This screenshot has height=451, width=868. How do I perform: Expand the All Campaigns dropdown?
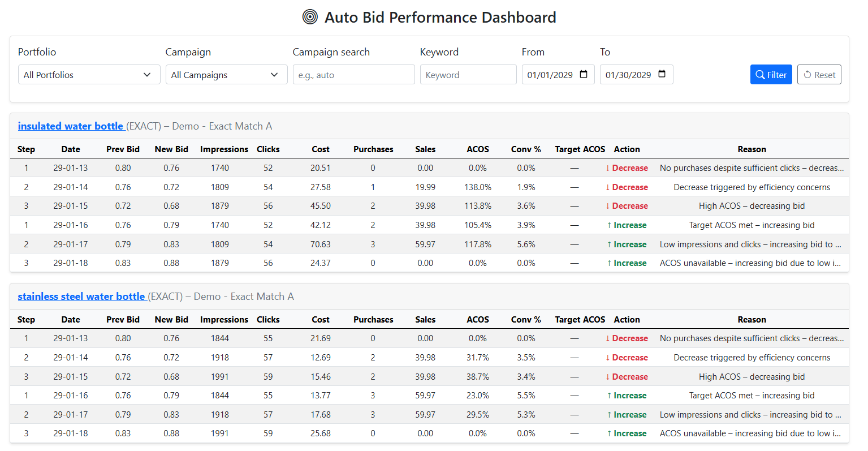pos(226,75)
